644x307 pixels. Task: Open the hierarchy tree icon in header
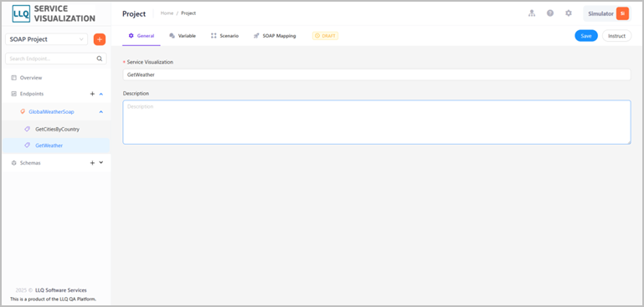532,13
